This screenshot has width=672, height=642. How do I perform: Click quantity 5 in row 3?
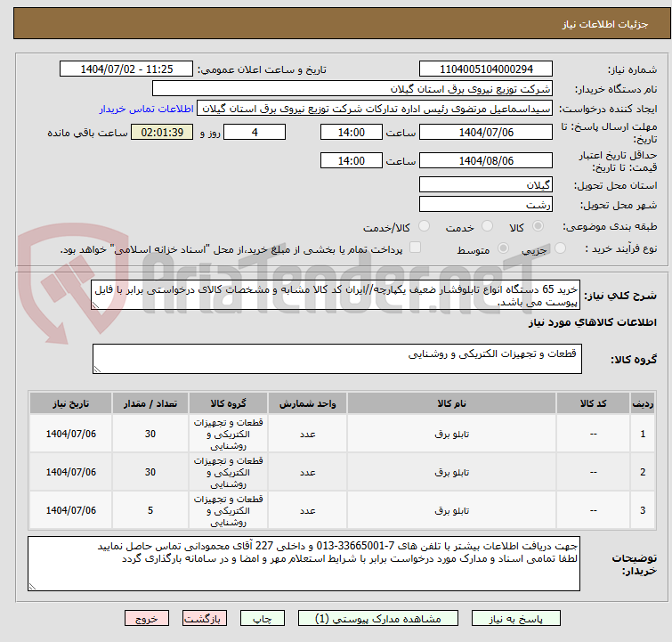pos(150,510)
